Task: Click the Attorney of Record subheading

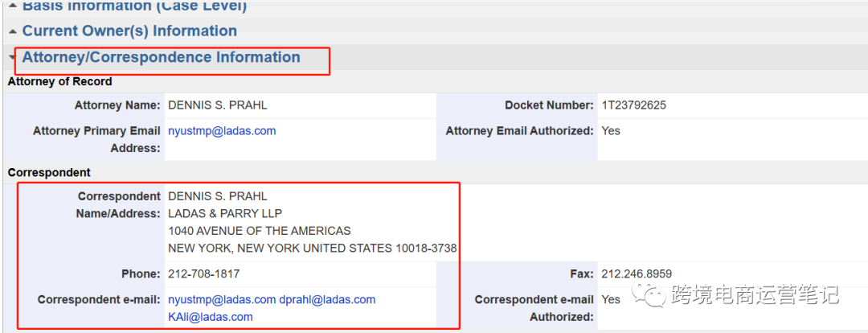Action: click(59, 82)
